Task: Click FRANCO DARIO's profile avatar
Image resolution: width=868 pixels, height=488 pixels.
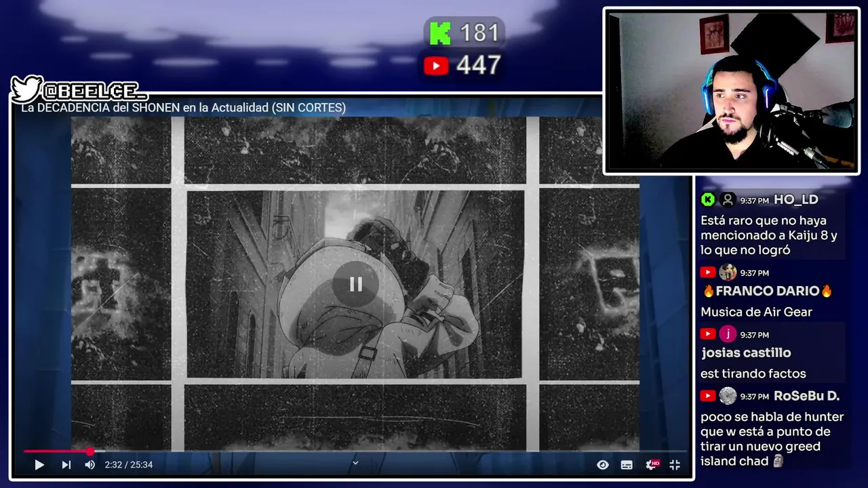Action: [x=728, y=272]
